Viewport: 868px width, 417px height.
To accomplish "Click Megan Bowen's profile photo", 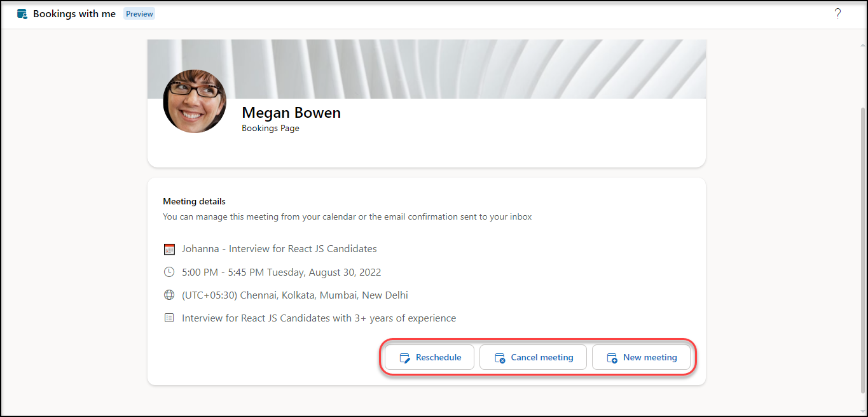I will tap(195, 101).
